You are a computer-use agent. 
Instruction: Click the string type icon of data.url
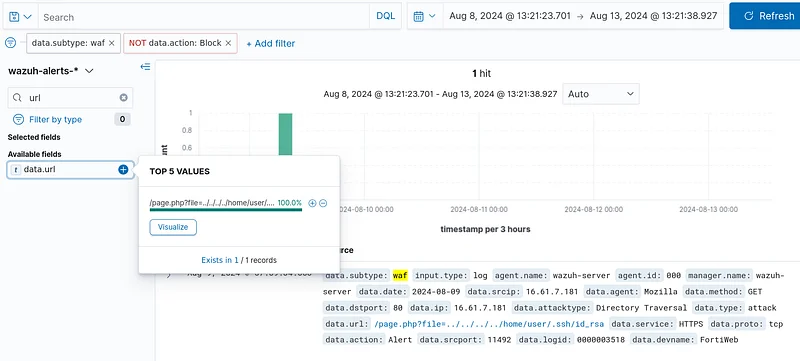16,170
